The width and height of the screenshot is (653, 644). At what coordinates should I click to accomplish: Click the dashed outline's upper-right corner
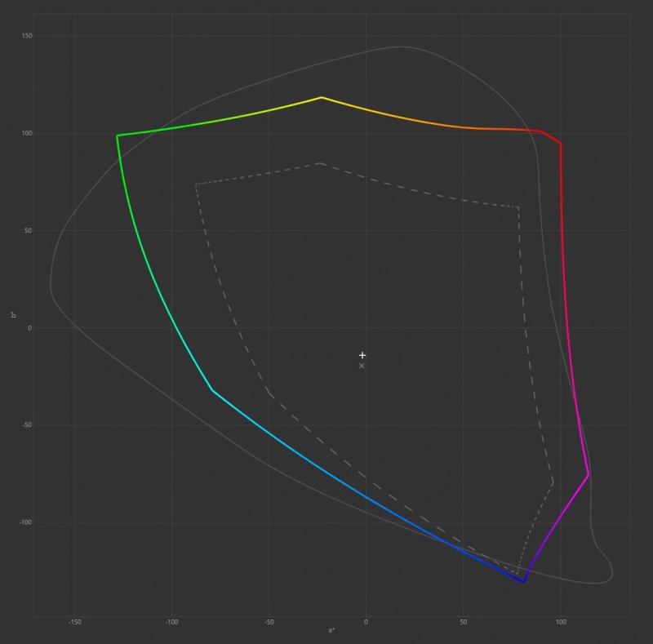point(519,207)
